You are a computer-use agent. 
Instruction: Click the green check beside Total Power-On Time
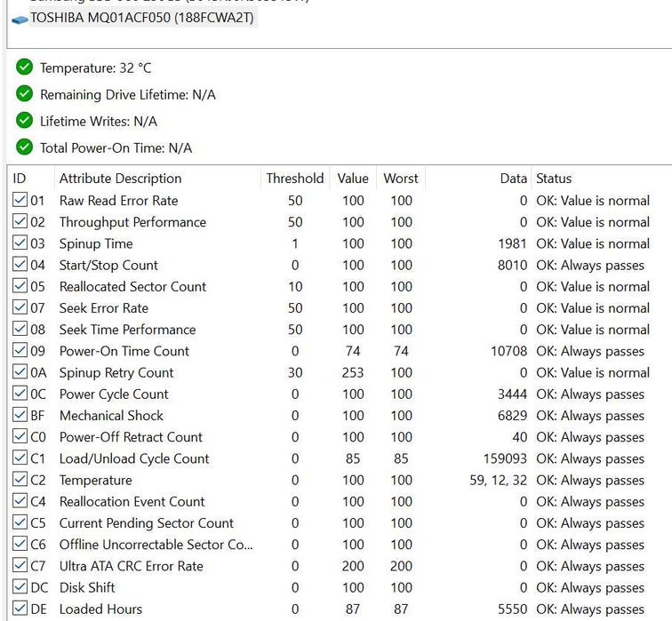24,147
